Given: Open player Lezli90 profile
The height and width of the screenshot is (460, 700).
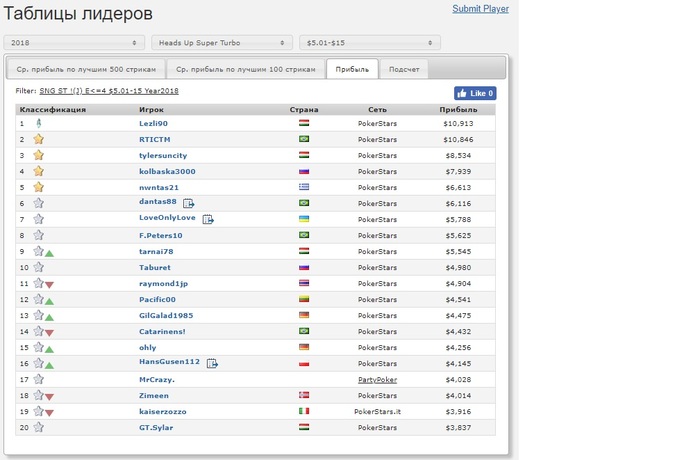Looking at the screenshot, I should 153,123.
